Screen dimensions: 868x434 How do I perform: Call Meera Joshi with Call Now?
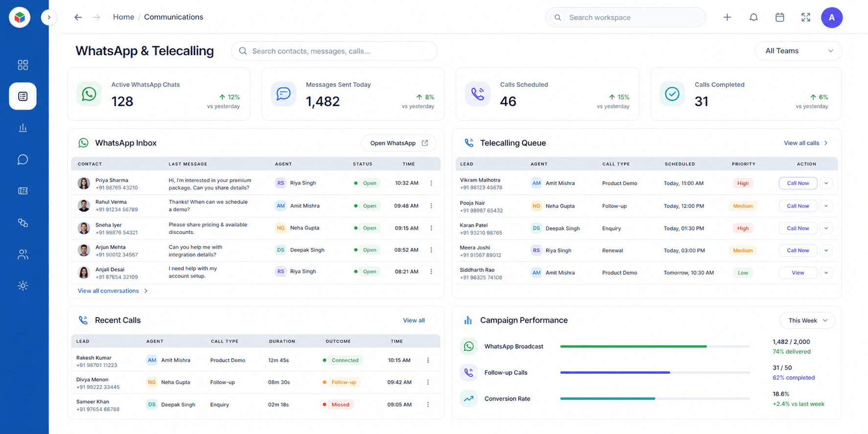coord(798,251)
